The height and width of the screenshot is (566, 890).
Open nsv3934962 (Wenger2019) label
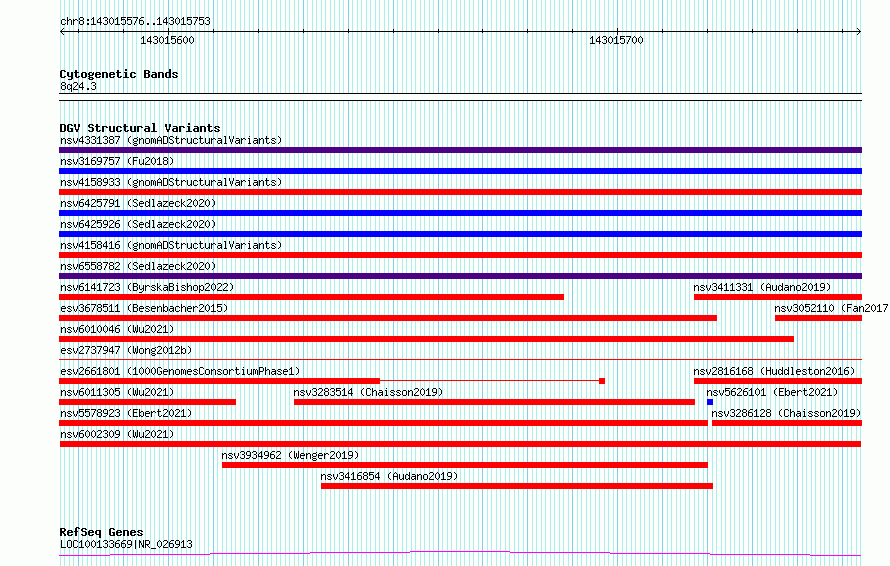(290, 455)
